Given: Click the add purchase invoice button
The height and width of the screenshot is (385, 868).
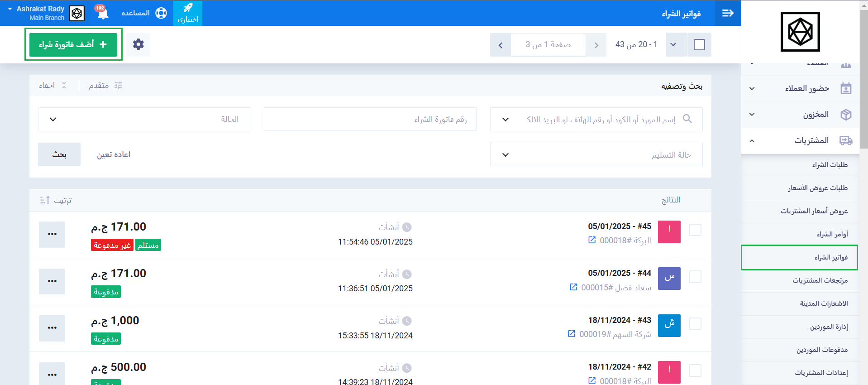Looking at the screenshot, I should tap(73, 44).
